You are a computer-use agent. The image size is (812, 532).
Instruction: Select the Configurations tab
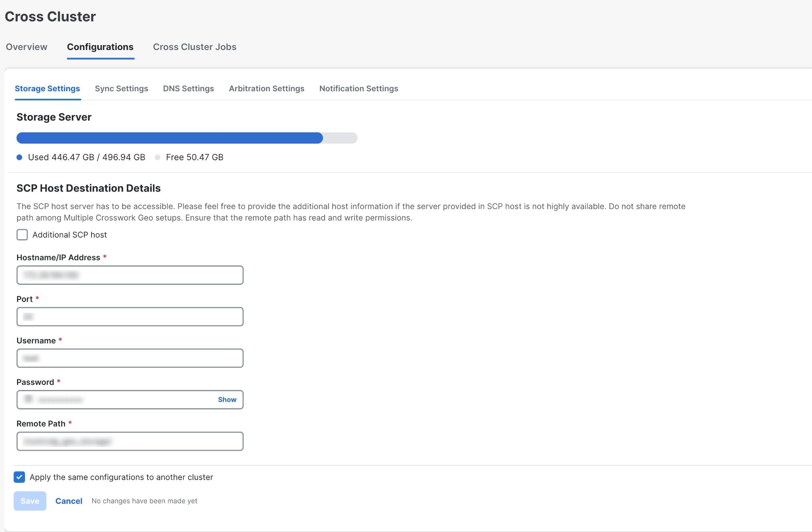pos(100,47)
